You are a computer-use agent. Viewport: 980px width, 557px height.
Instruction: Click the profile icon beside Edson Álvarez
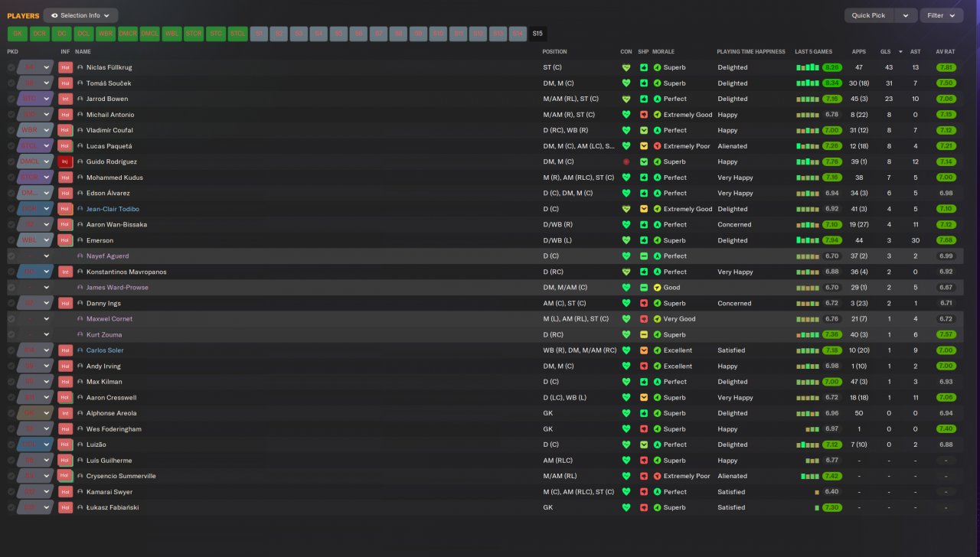coord(80,193)
